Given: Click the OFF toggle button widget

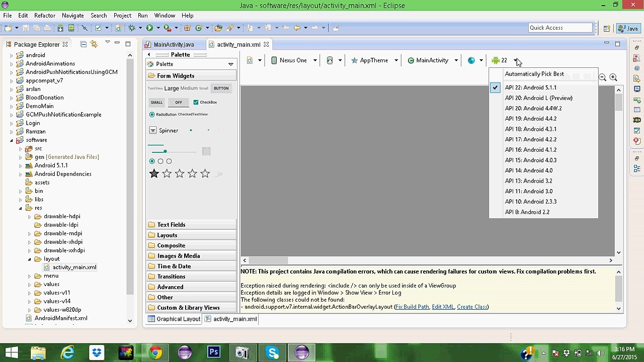Looking at the screenshot, I should 179,102.
